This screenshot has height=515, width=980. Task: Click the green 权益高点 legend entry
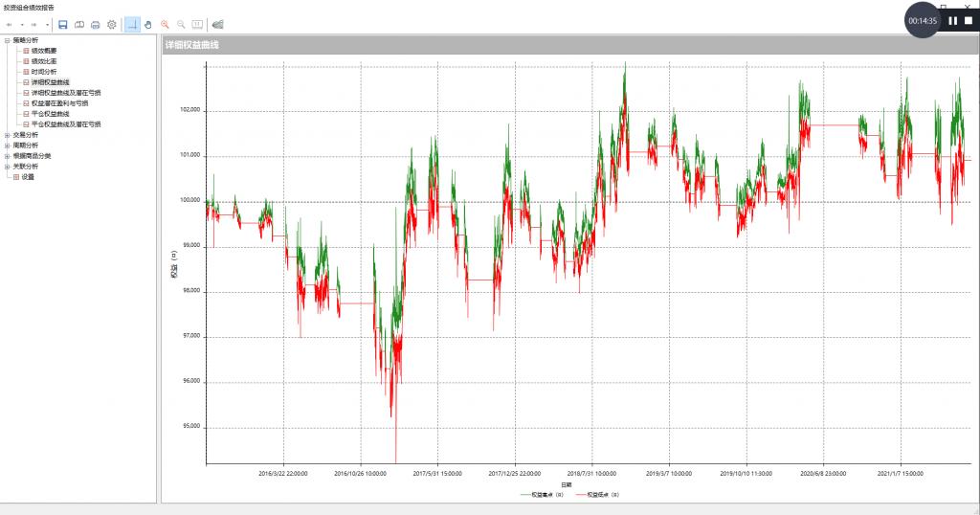[542, 495]
